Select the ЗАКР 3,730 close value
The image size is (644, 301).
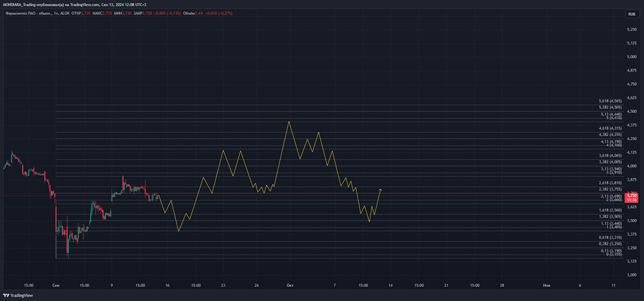click(144, 14)
